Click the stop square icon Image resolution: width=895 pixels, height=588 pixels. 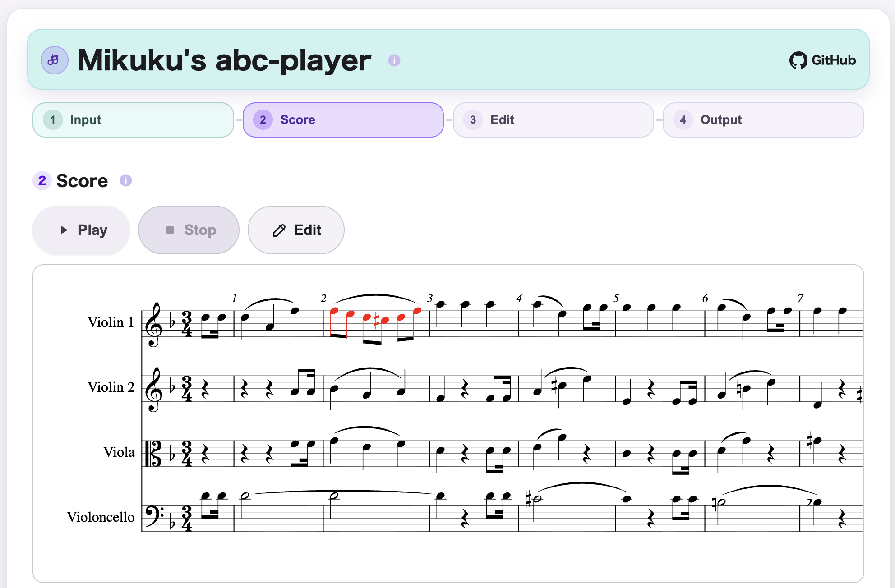170,230
